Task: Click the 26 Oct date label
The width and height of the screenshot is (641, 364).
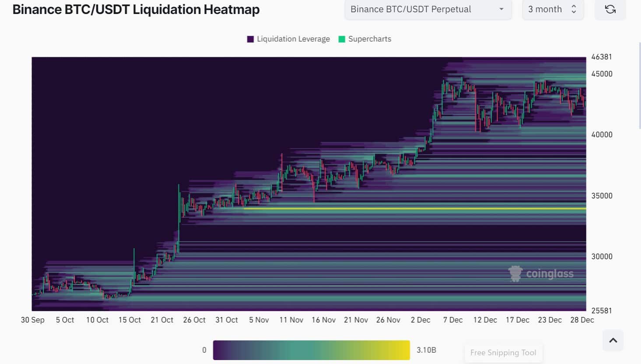Action: pos(194,320)
